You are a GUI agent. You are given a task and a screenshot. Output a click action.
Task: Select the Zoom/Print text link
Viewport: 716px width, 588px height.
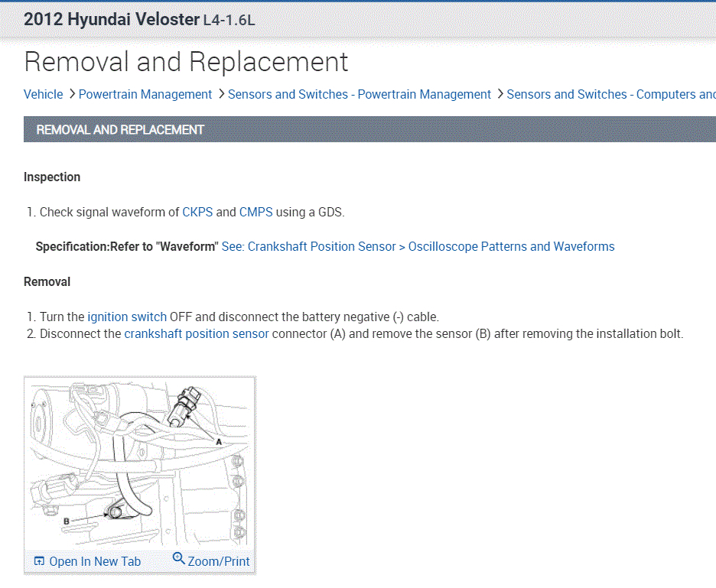coord(219,561)
